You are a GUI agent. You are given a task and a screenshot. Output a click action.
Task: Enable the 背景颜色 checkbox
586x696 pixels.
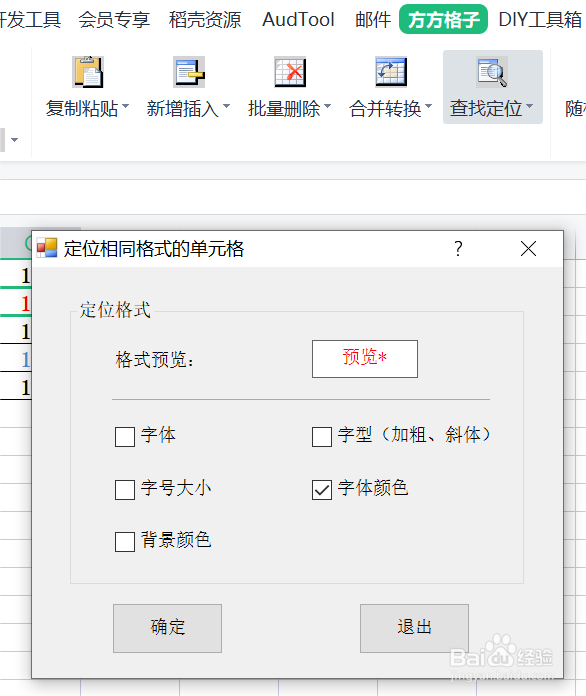point(125,542)
